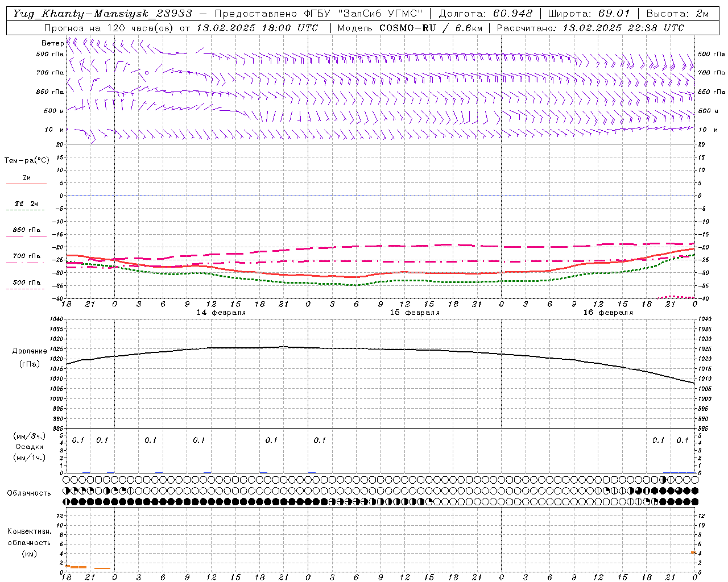728x582 pixels.
Task: Click the forecast start 13.02.2025 18:00 UTC
Action: coord(257,28)
